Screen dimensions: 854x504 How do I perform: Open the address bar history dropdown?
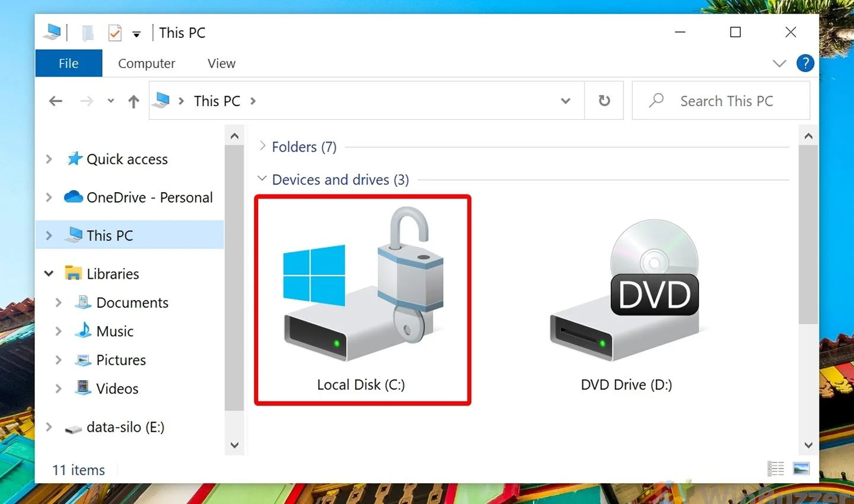tap(566, 101)
